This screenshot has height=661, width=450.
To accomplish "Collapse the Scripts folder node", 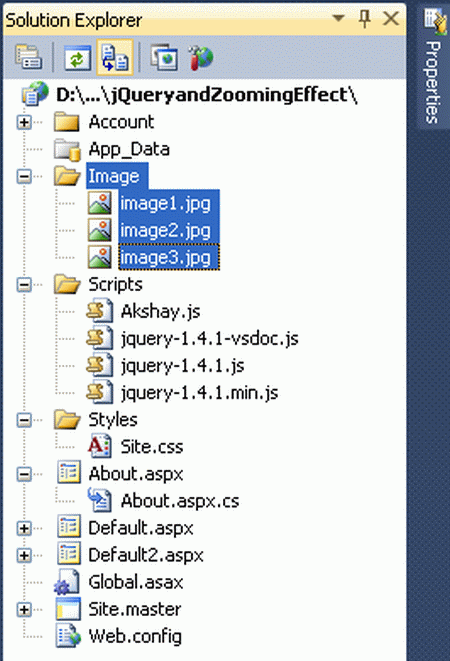I will pyautogui.click(x=24, y=285).
